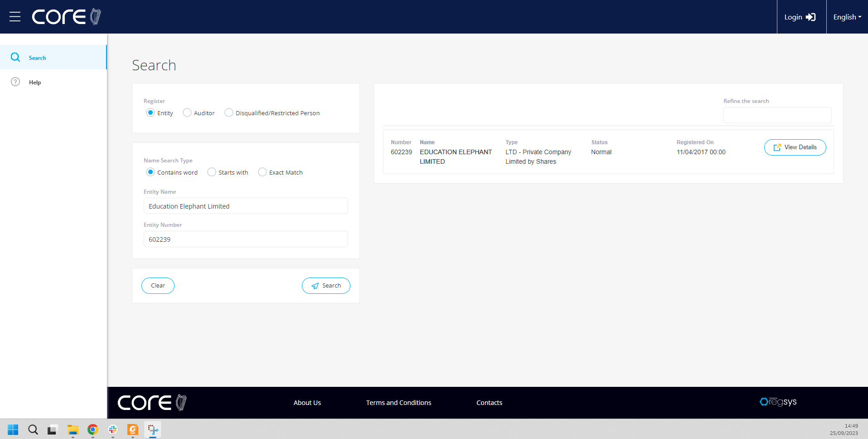This screenshot has width=868, height=439.
Task: Click the Clear button
Action: [x=158, y=286]
